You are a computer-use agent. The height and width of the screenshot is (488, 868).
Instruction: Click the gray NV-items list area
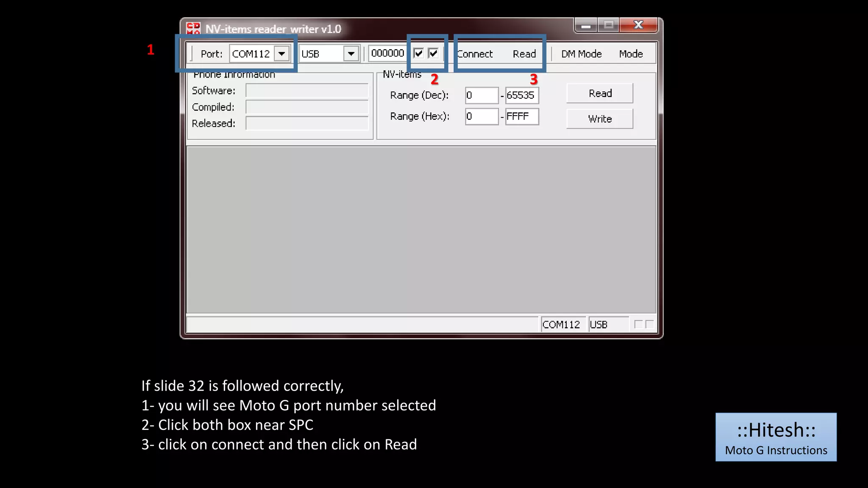(421, 230)
